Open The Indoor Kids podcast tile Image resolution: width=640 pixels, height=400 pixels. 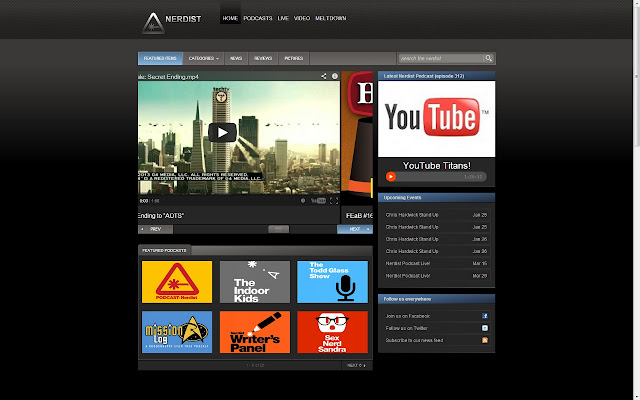(255, 282)
